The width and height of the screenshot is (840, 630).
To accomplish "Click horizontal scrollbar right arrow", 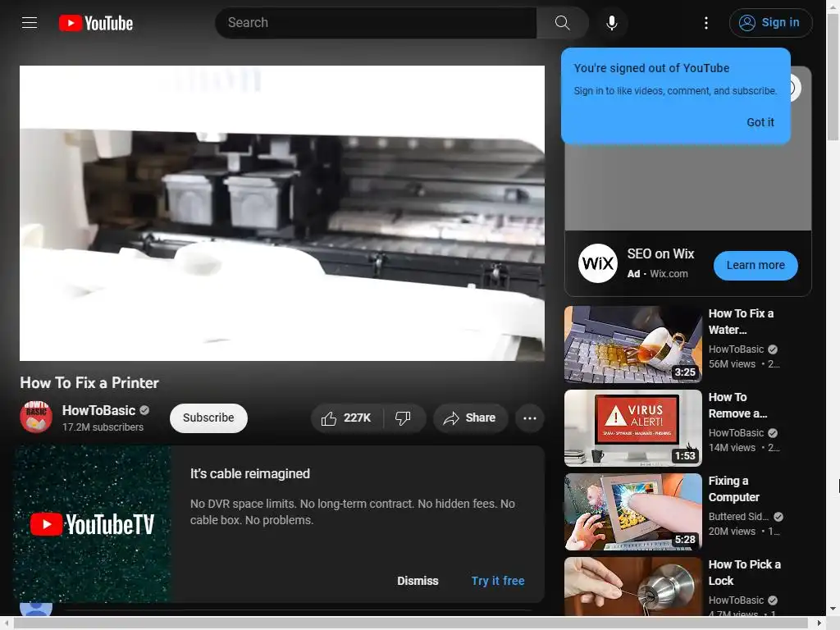I will (819, 623).
